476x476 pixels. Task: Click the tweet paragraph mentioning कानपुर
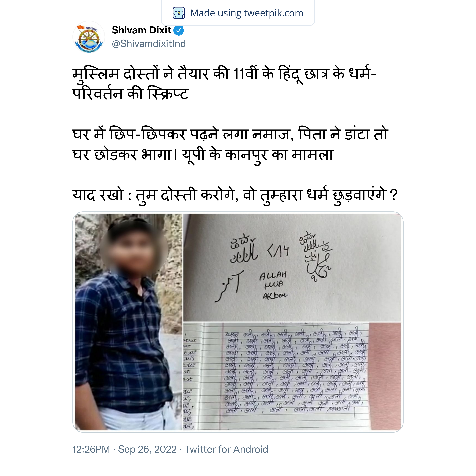(230, 144)
